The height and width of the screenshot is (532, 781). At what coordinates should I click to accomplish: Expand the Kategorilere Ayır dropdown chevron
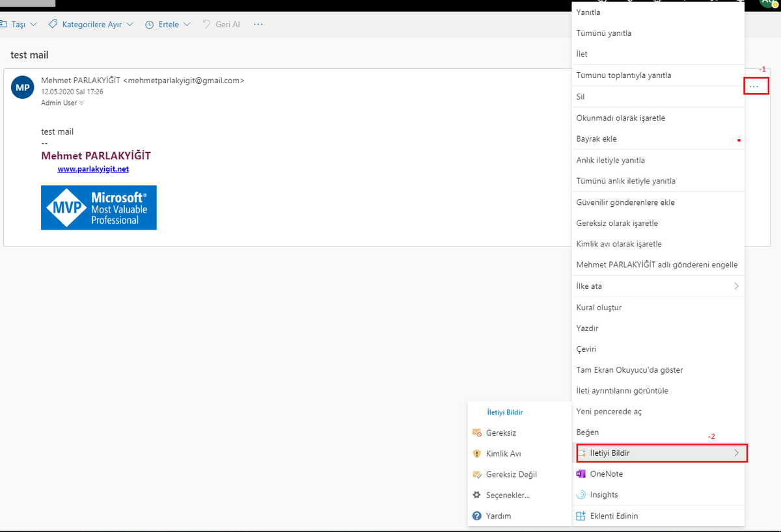coord(130,24)
